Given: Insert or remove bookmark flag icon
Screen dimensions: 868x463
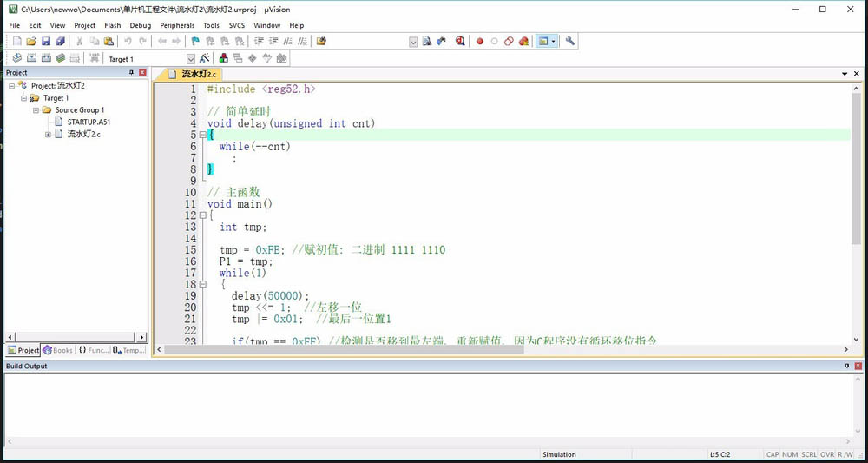Looking at the screenshot, I should [195, 41].
